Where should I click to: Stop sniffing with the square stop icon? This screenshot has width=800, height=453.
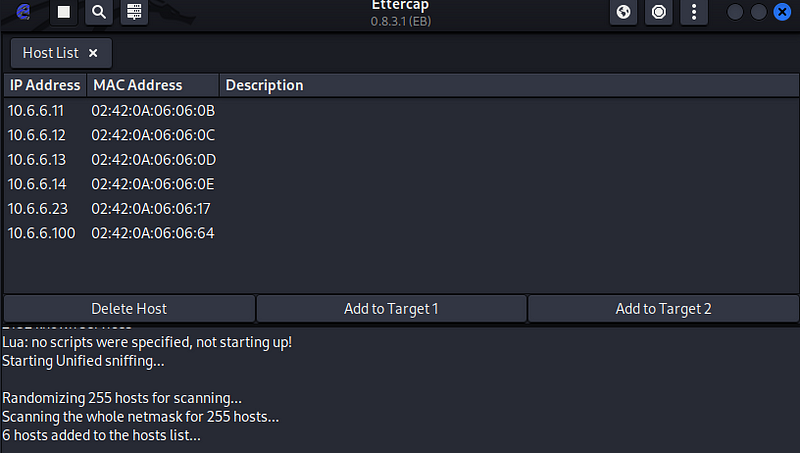click(x=64, y=12)
